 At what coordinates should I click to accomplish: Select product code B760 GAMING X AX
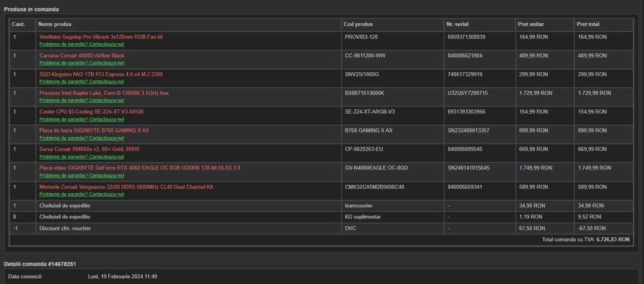pos(368,130)
